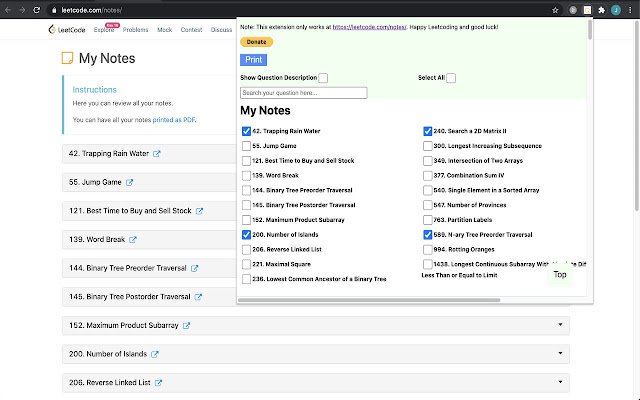Click the Print button in extension popup
Image resolution: width=640 pixels, height=400 pixels.
253,60
